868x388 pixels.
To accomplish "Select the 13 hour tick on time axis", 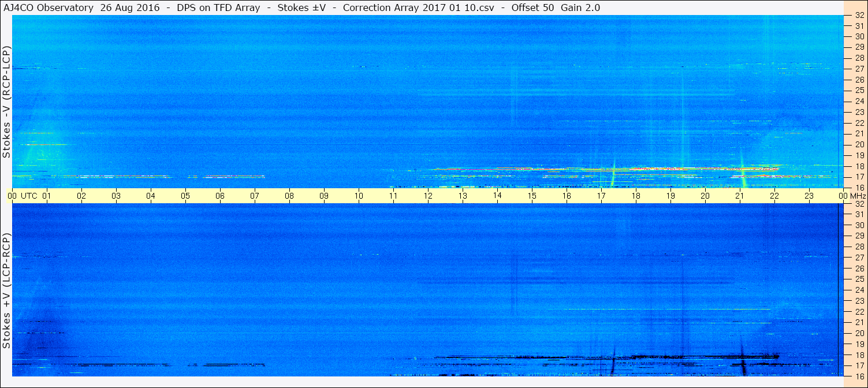I will (x=463, y=196).
